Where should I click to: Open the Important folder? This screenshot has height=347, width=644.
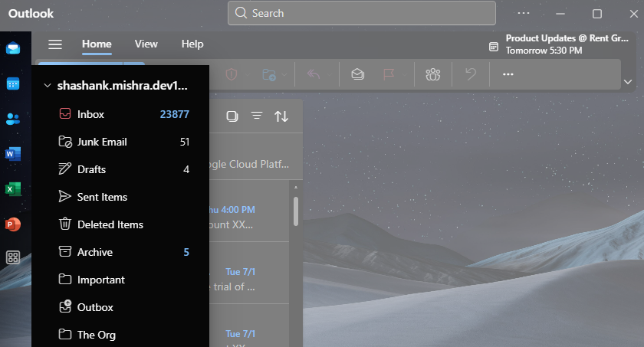(122, 280)
